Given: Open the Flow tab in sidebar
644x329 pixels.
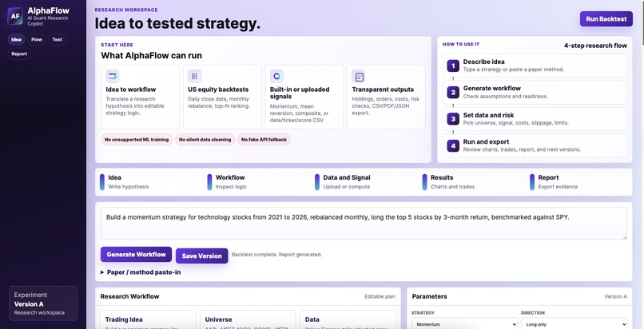Looking at the screenshot, I should tap(37, 39).
